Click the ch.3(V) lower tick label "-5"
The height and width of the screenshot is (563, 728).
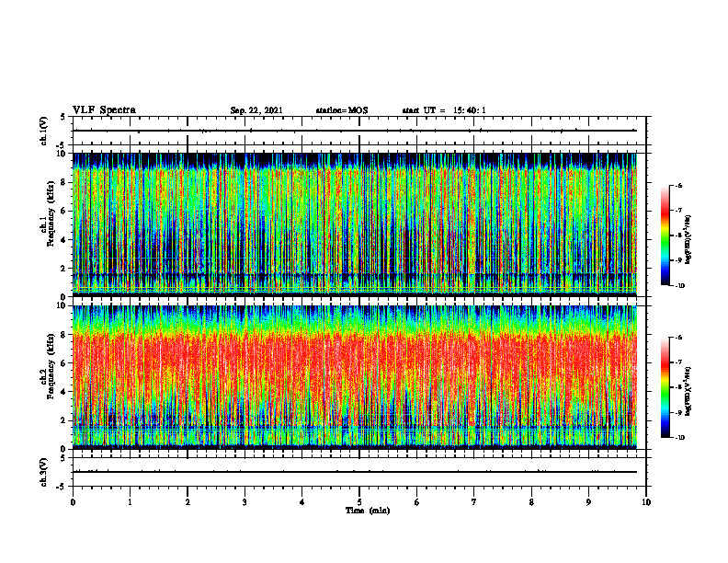[x=63, y=487]
